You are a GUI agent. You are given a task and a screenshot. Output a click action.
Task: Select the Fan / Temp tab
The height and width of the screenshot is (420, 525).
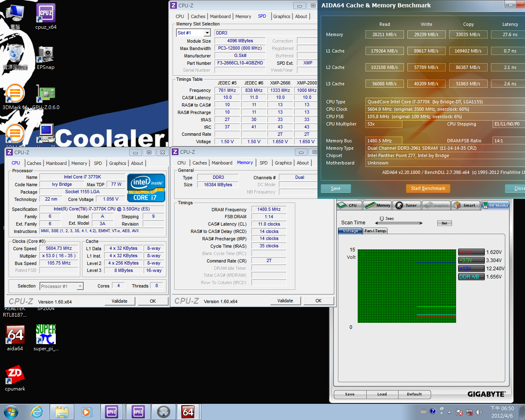pyautogui.click(x=375, y=231)
